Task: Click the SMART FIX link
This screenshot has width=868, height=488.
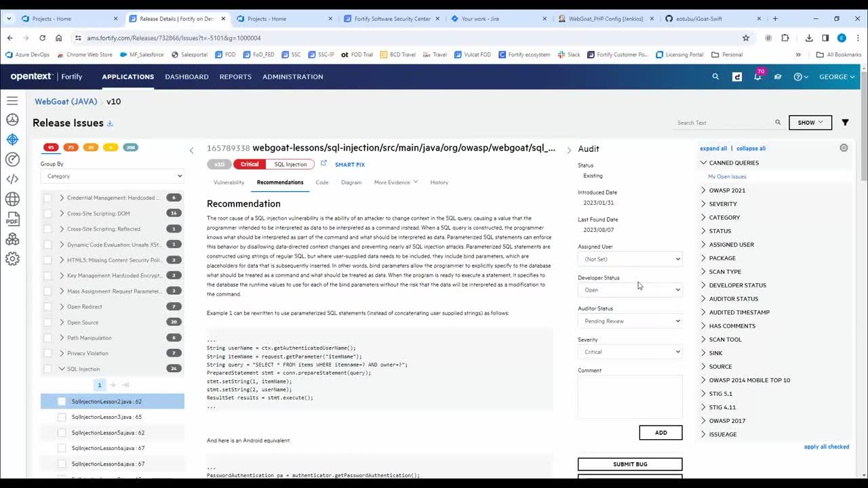Action: pyautogui.click(x=350, y=165)
